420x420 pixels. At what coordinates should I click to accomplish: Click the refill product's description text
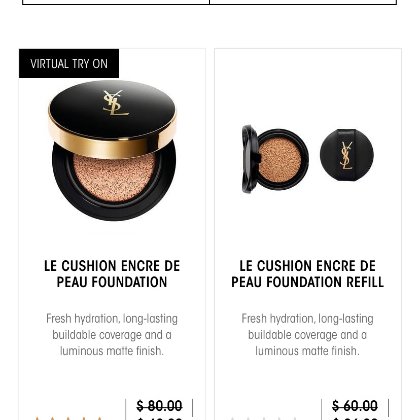click(x=307, y=335)
